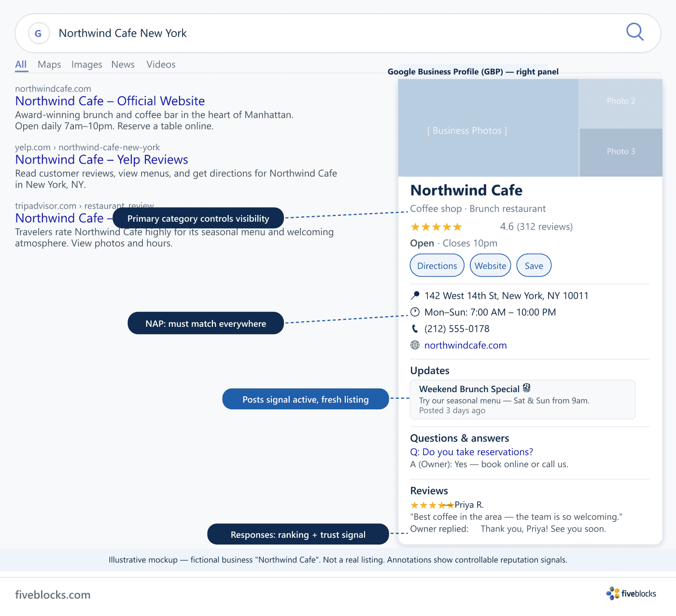Click the Reviews heading
The width and height of the screenshot is (676, 616).
[x=429, y=491]
